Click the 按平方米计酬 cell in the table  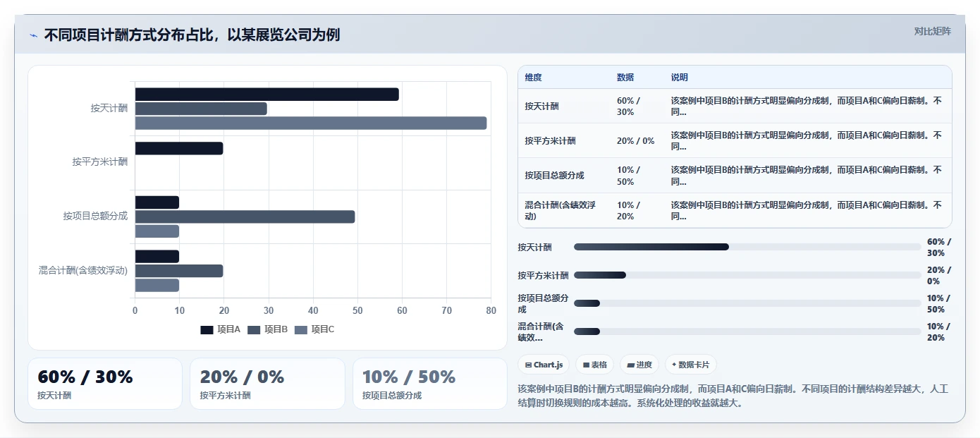(x=551, y=141)
